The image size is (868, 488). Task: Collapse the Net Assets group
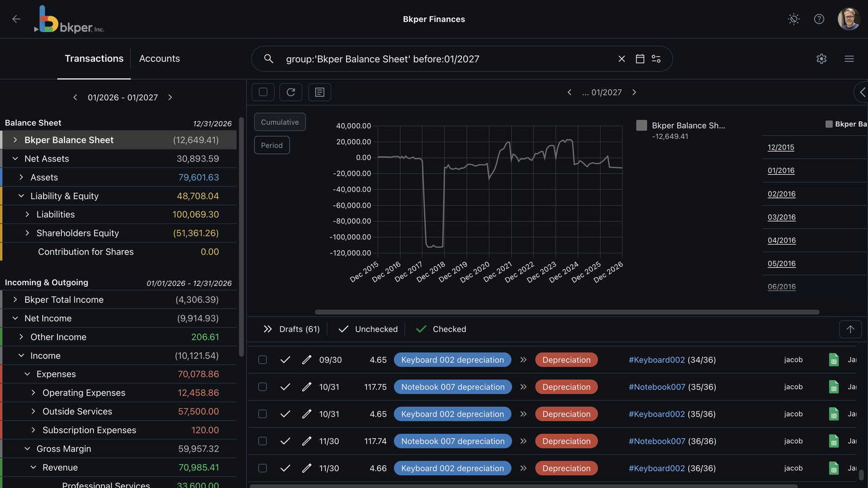15,158
